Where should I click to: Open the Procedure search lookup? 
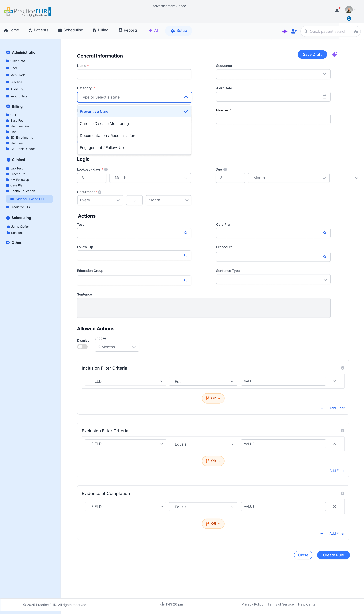(325, 257)
